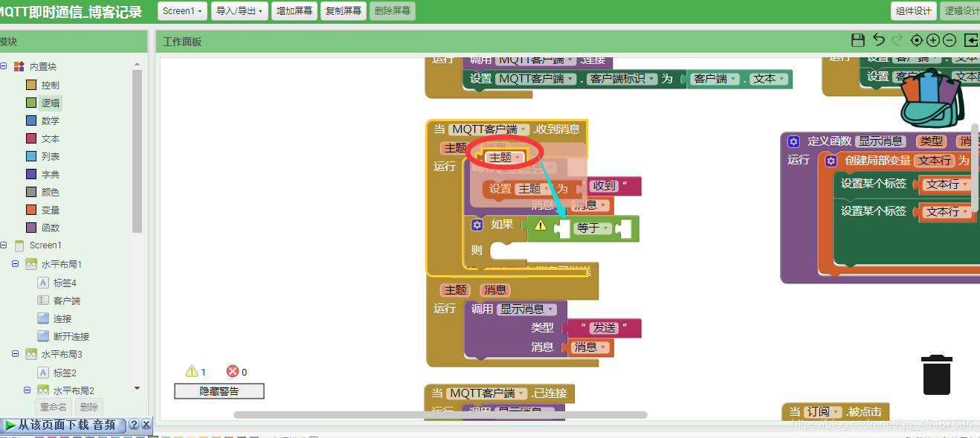The height and width of the screenshot is (438, 980).
Task: Switch to 组件设计 view
Action: click(914, 11)
